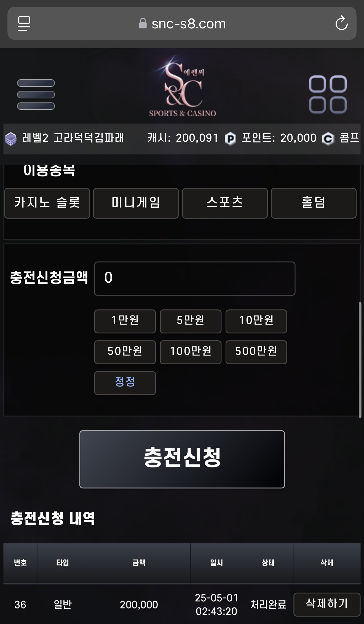Tap the P point coin icon
364x624 pixels.
click(230, 139)
